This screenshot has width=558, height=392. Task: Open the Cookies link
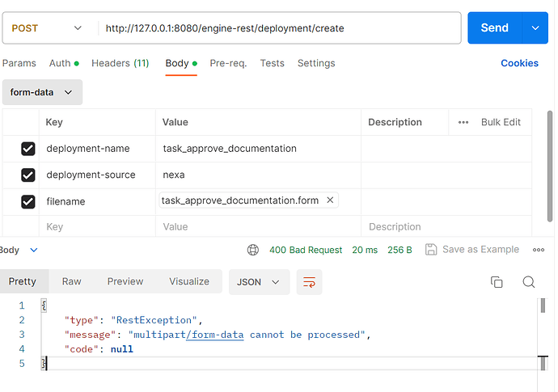(519, 63)
